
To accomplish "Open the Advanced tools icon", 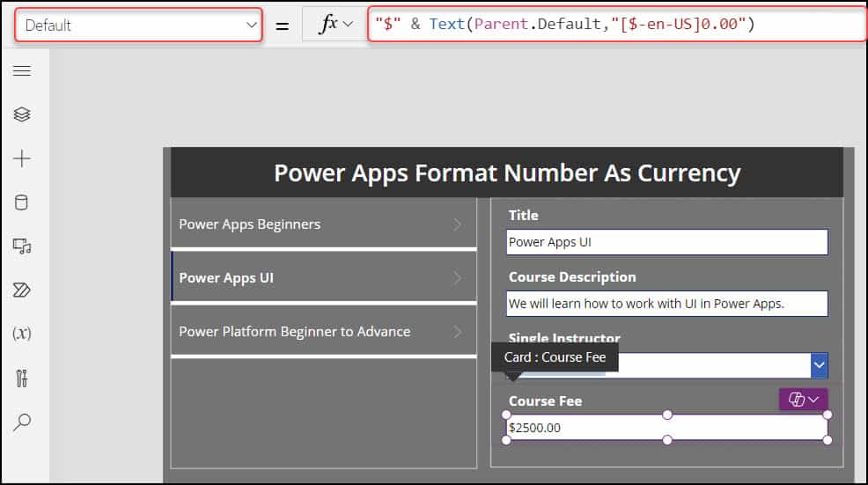I will (22, 378).
